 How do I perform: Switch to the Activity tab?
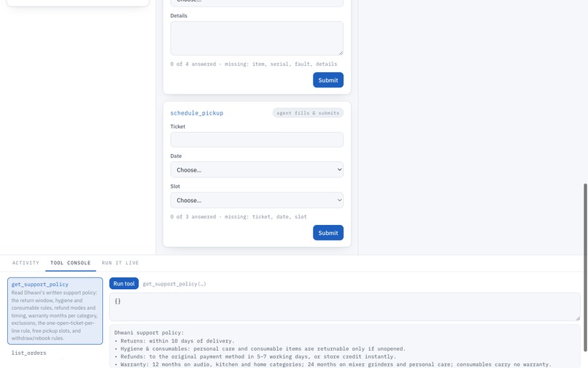(x=26, y=263)
